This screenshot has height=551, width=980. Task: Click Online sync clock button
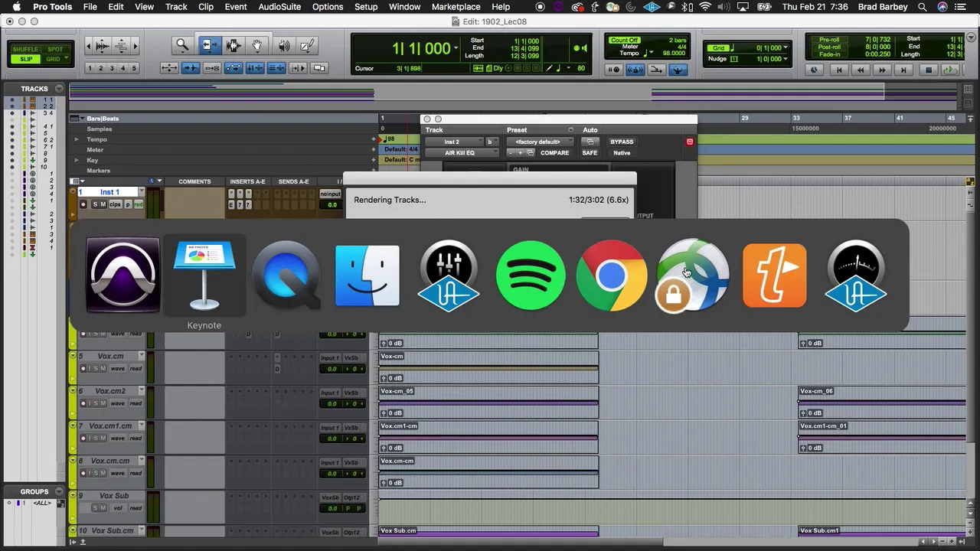(814, 70)
